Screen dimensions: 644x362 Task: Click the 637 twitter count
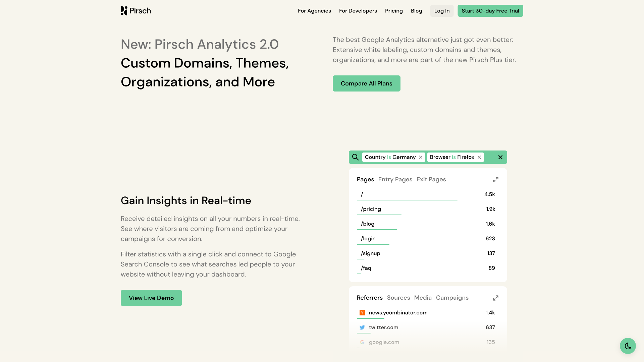click(490, 327)
